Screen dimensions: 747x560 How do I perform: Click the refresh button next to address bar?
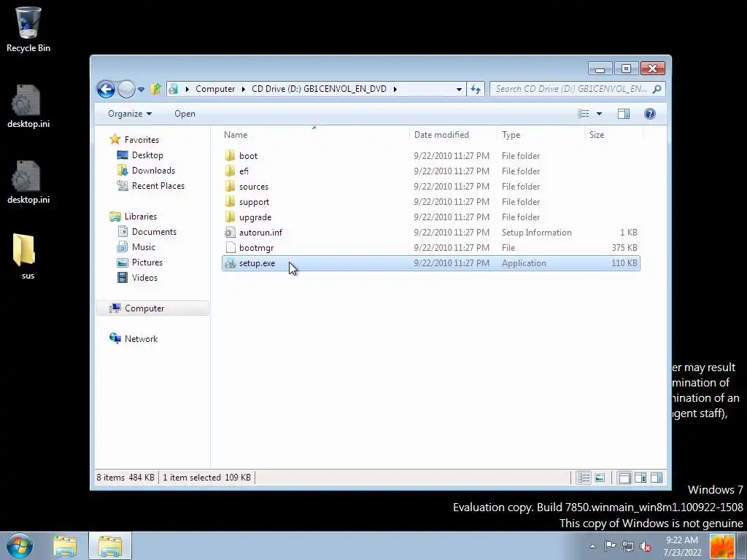[476, 89]
